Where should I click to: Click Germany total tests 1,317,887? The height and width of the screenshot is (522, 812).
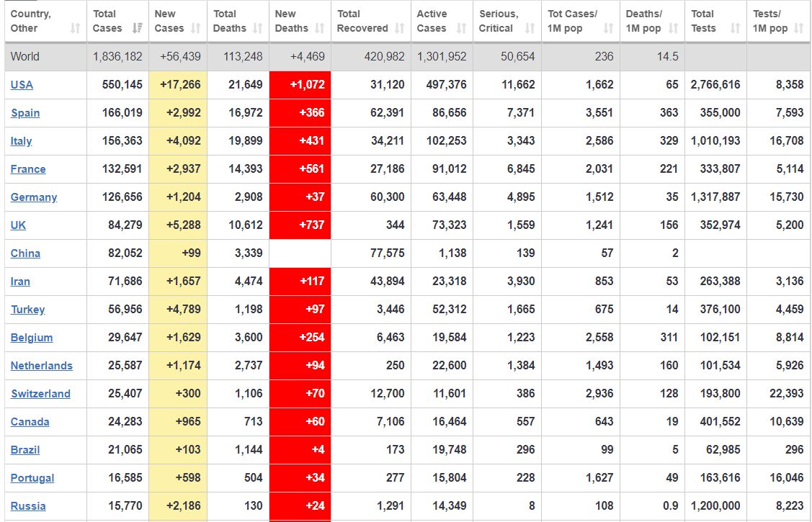click(x=715, y=197)
